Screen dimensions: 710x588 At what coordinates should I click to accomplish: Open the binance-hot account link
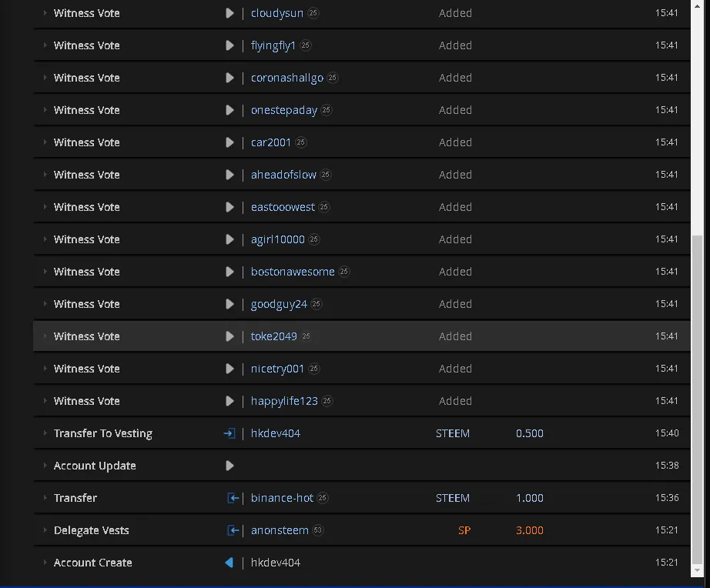click(x=282, y=498)
